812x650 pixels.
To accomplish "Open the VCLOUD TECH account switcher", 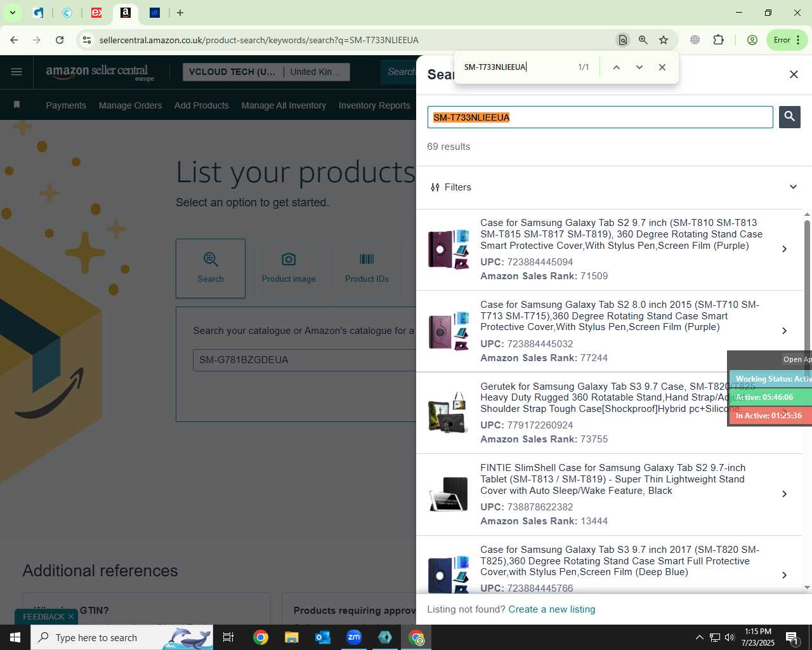I will point(265,72).
